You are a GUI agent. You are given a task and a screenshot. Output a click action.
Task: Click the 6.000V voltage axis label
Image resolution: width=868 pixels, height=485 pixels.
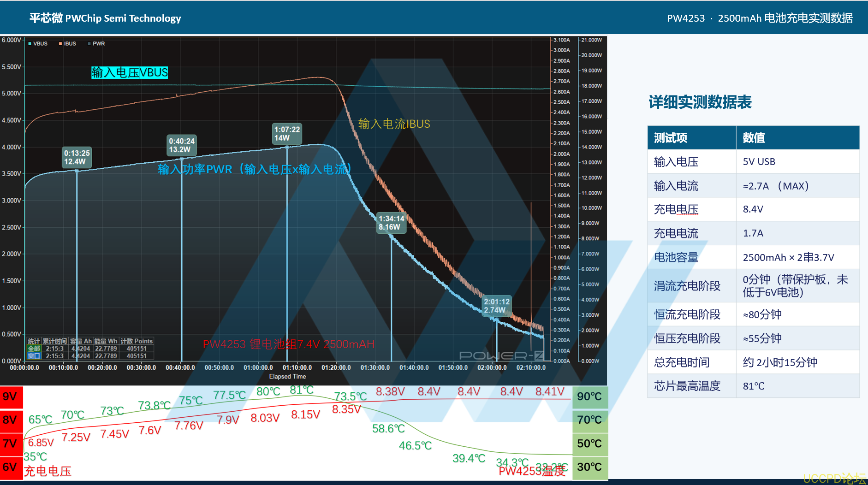point(12,40)
